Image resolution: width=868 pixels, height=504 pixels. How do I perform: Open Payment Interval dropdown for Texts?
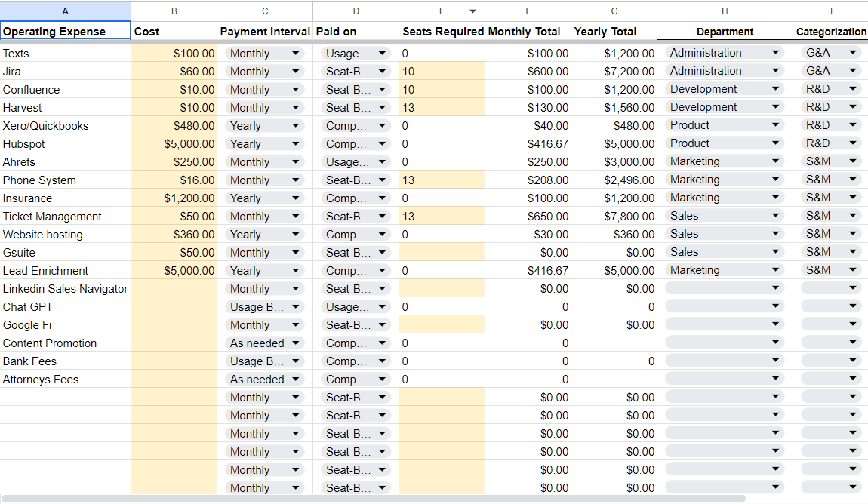pyautogui.click(x=265, y=54)
